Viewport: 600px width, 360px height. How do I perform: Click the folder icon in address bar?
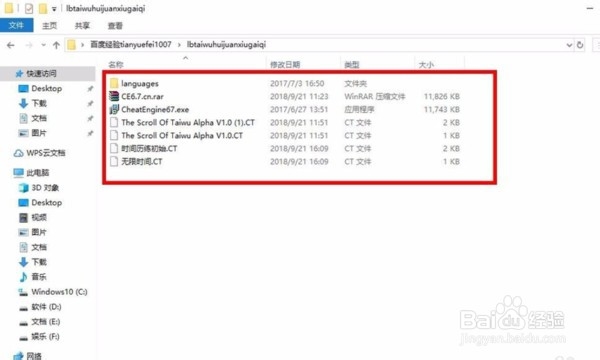[x=72, y=45]
